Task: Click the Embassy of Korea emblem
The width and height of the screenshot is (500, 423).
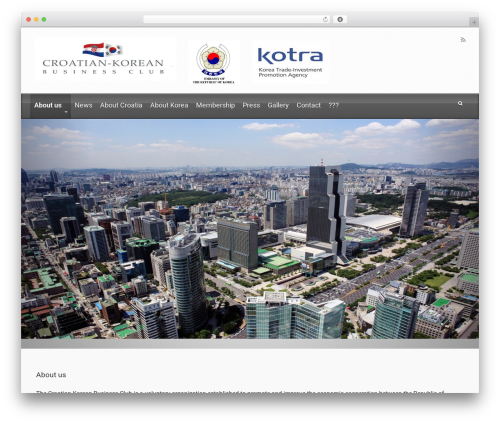Action: point(213,63)
